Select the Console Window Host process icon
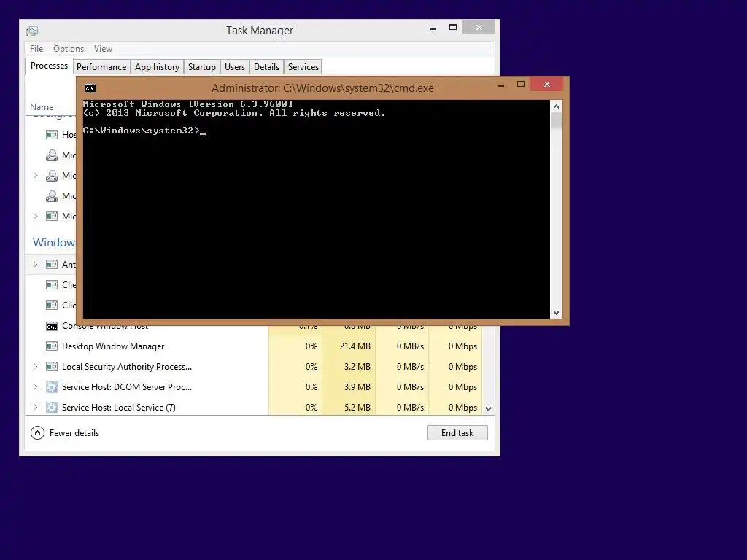747x560 pixels. [x=52, y=326]
